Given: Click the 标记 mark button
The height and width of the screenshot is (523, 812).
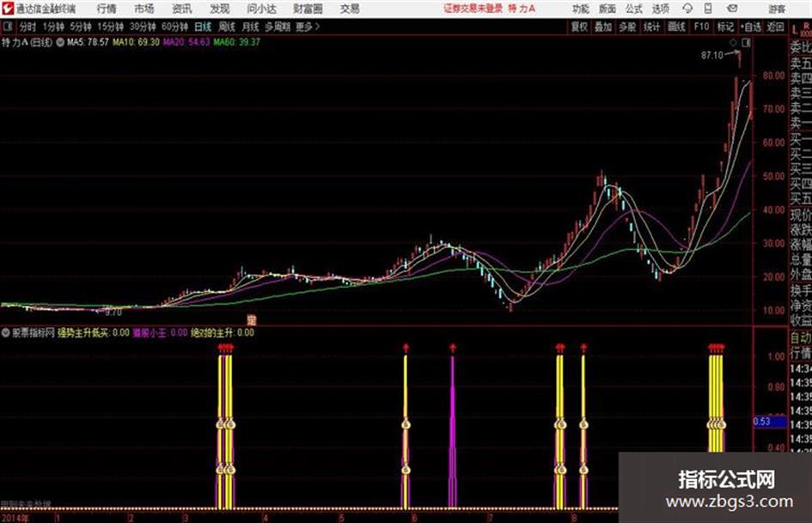Looking at the screenshot, I should click(725, 27).
